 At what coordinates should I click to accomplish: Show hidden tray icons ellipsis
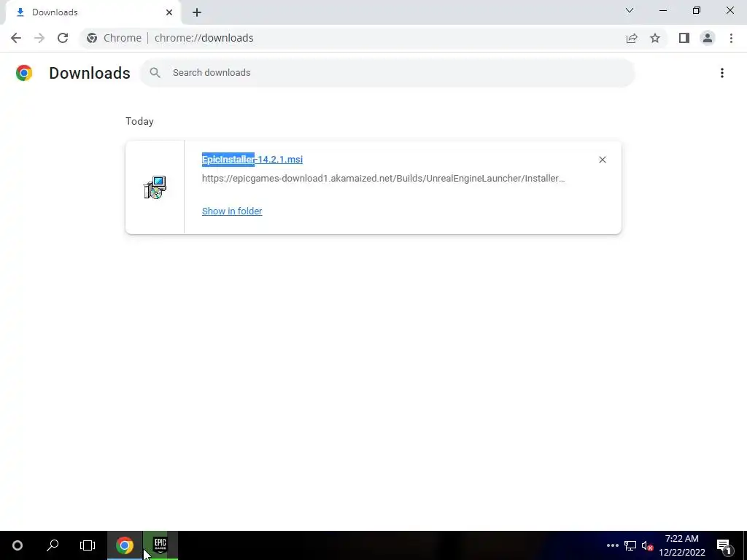[612, 545]
